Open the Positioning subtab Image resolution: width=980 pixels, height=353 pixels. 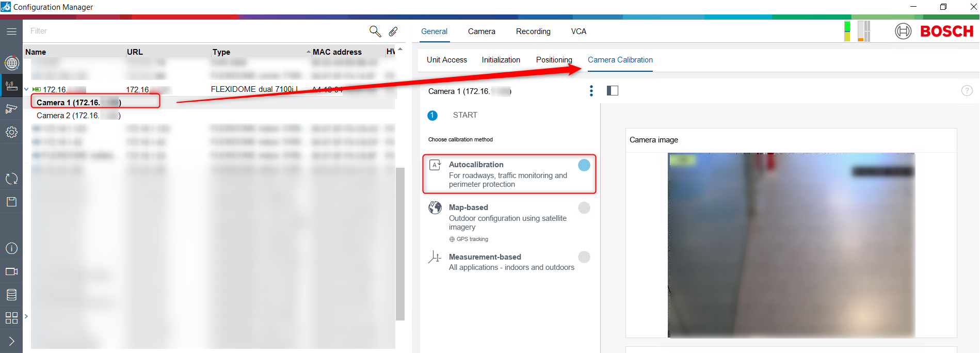click(554, 60)
